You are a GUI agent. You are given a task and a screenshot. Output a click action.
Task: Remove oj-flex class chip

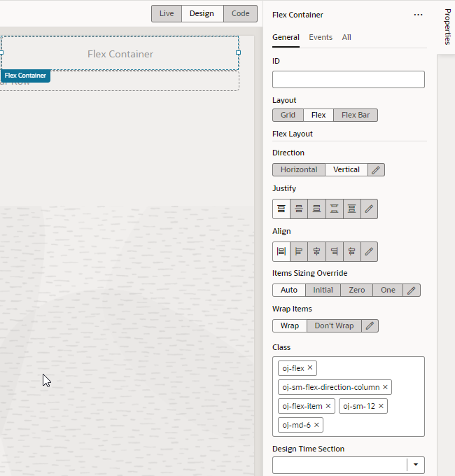310,367
